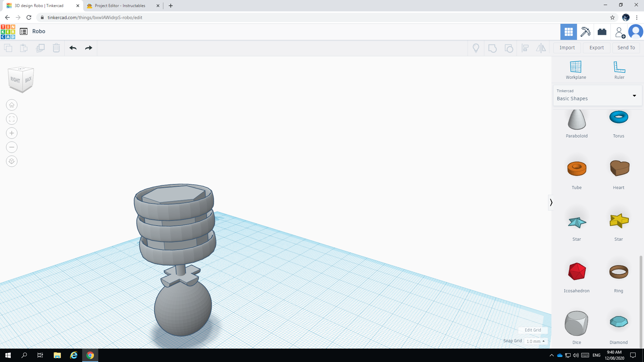Invite a collaborator via add-person icon
The image size is (644, 362).
tap(620, 32)
